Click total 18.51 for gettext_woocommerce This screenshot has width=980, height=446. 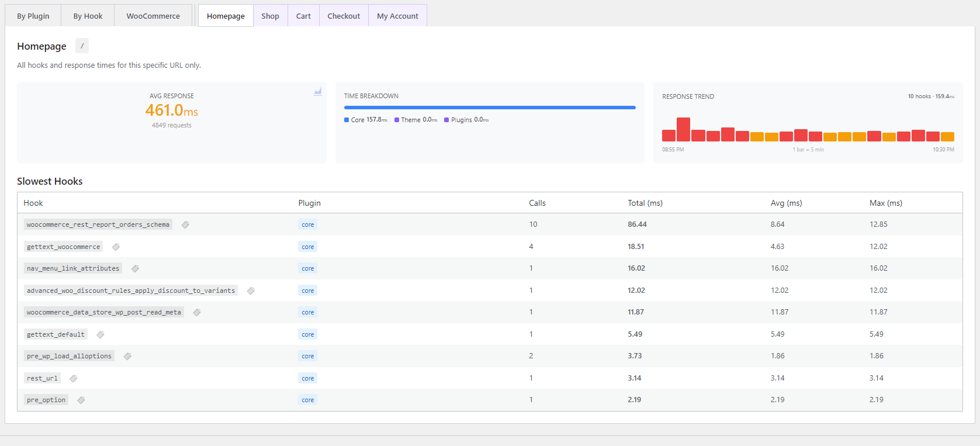coord(636,247)
